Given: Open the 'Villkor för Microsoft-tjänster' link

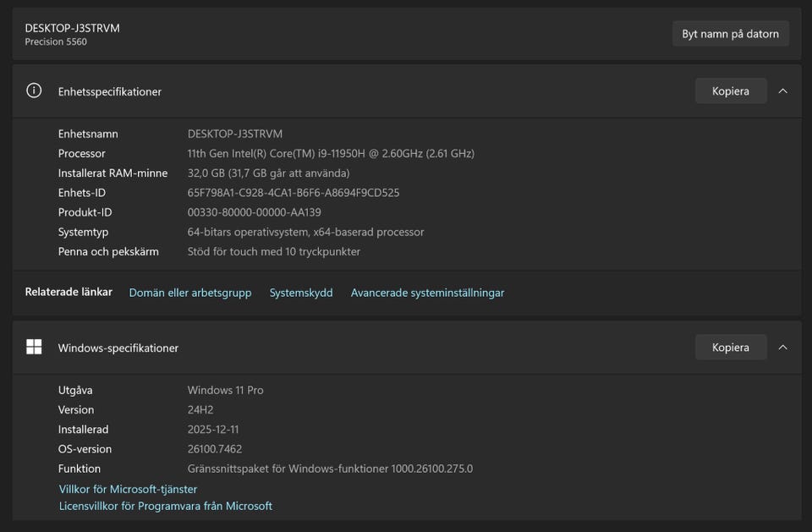Looking at the screenshot, I should click(128, 489).
